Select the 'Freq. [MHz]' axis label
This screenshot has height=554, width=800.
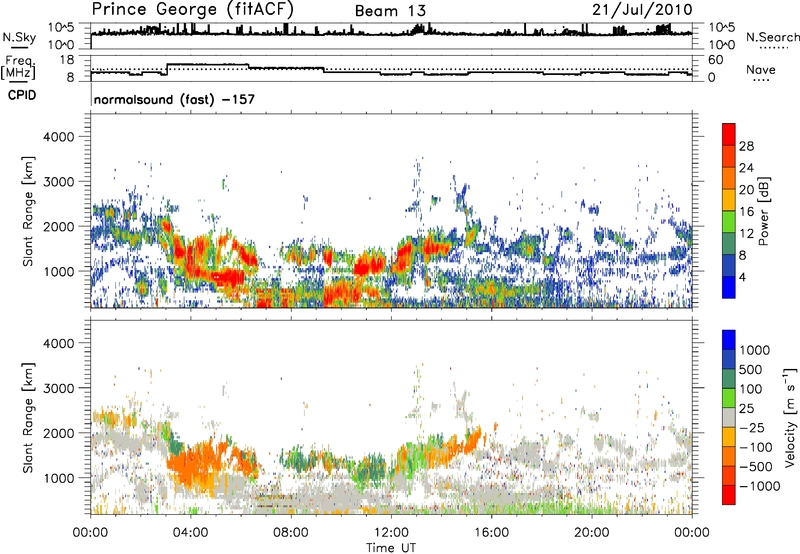18,68
